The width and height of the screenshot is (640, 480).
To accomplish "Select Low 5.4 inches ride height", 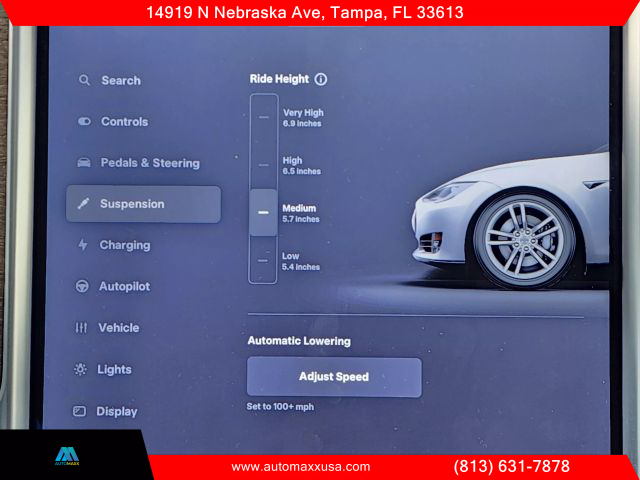I will pyautogui.click(x=263, y=261).
